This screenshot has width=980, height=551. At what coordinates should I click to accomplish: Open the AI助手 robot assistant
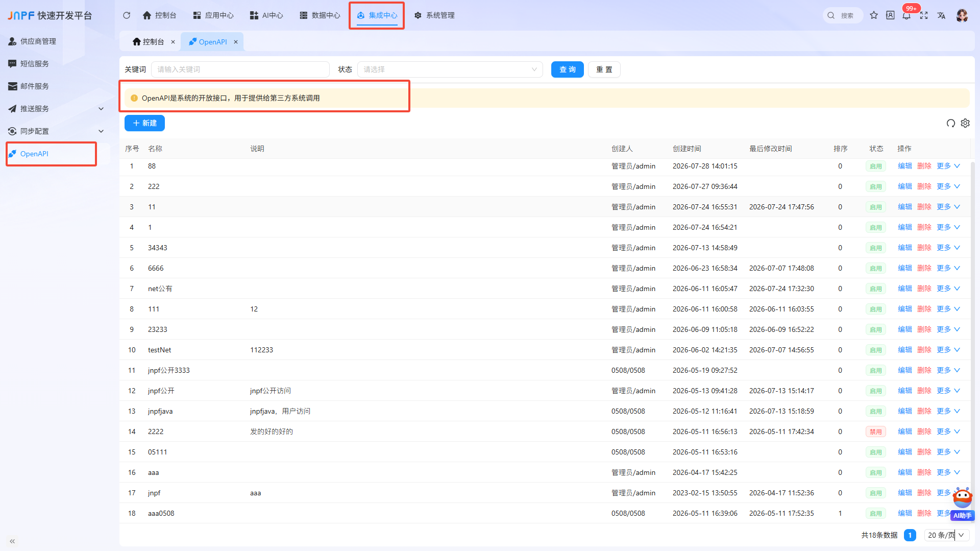pyautogui.click(x=963, y=504)
